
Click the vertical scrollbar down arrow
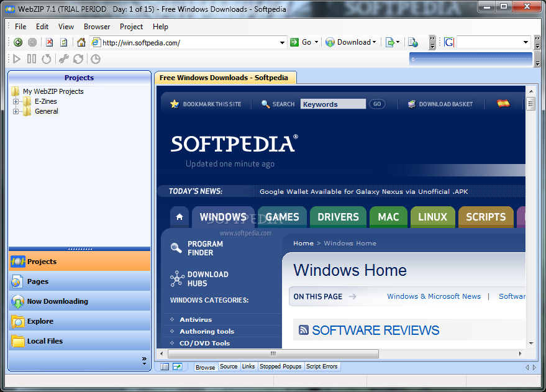click(x=531, y=344)
